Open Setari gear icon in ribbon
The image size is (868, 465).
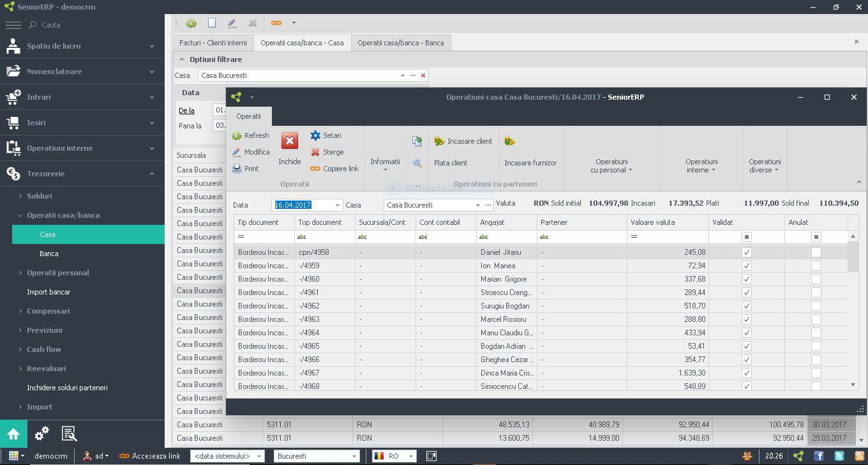(315, 135)
